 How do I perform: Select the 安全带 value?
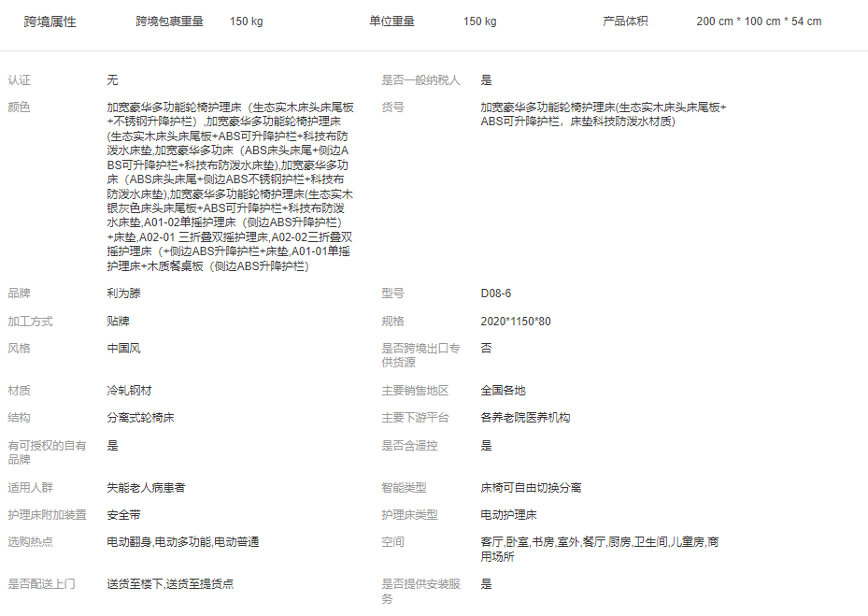123,515
